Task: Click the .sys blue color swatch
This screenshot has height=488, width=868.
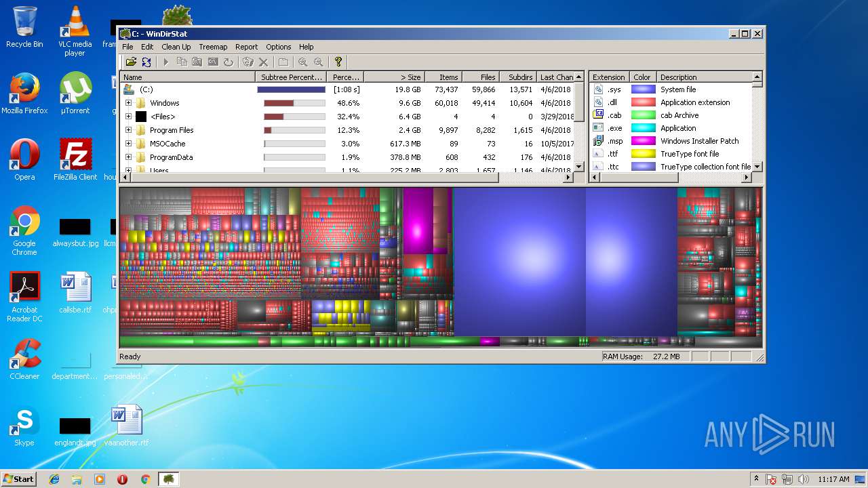Action: coord(643,89)
